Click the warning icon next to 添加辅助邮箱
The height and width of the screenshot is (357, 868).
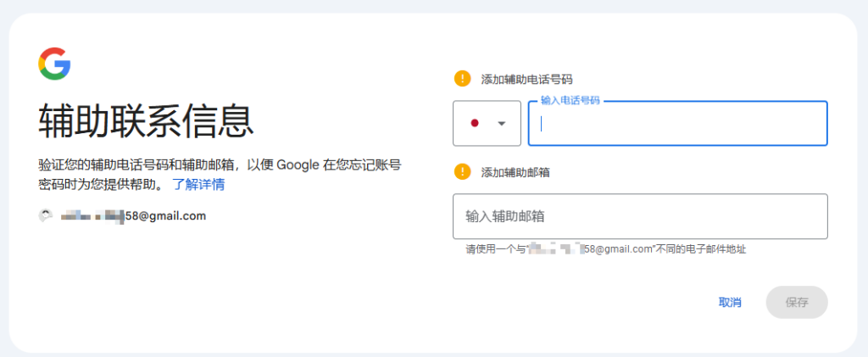462,172
